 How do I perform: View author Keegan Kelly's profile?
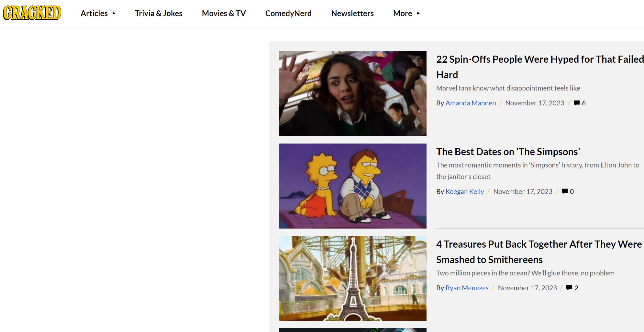(x=465, y=191)
